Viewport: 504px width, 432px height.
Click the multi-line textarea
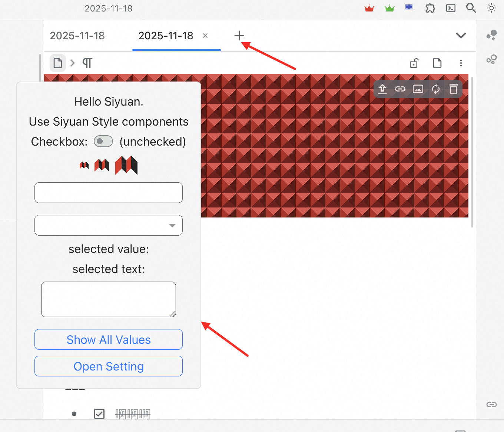(x=109, y=299)
